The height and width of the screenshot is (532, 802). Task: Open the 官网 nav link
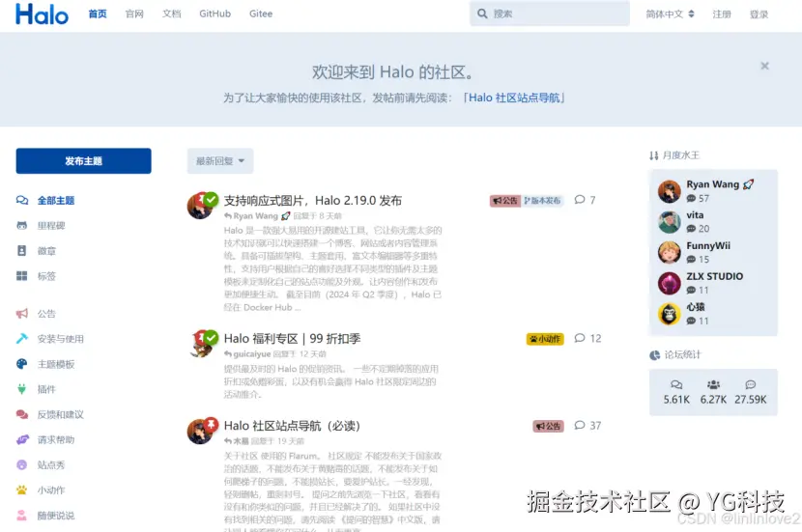(134, 14)
